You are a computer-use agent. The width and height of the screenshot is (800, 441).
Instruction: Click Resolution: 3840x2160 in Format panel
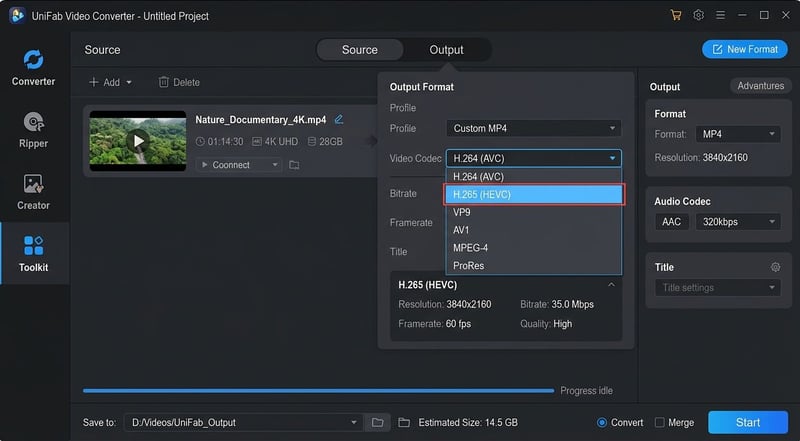tap(701, 157)
